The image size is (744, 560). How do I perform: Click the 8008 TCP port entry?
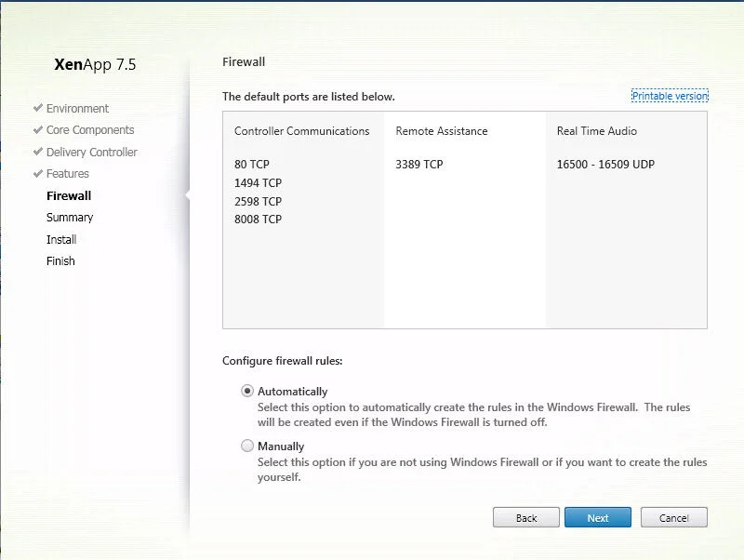(x=258, y=220)
